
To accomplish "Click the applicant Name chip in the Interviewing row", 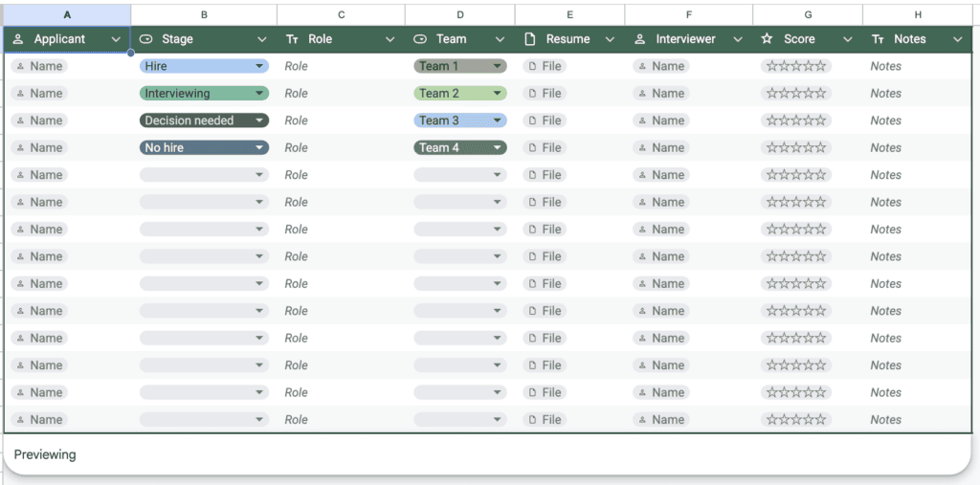I will 39,93.
